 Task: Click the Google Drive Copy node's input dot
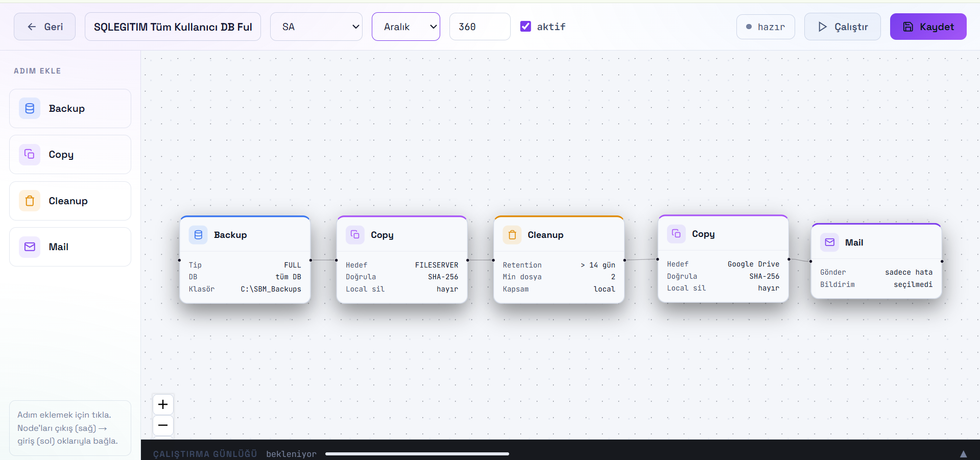pos(657,259)
